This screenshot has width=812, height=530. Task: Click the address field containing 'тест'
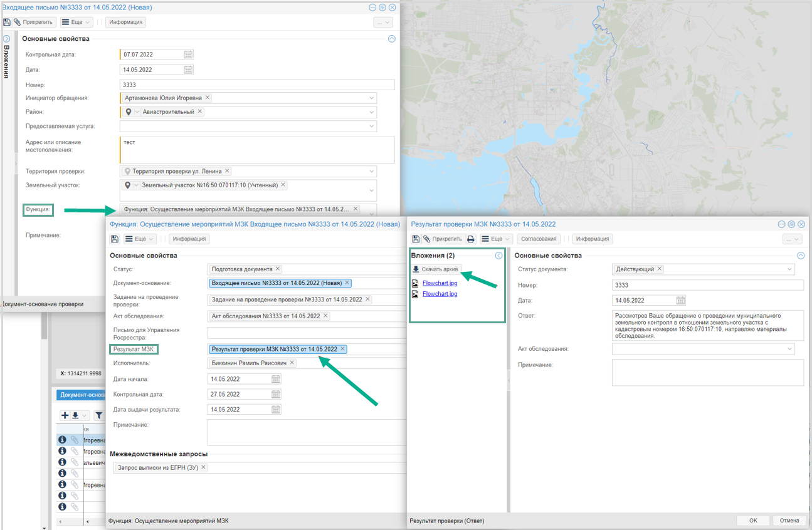257,150
